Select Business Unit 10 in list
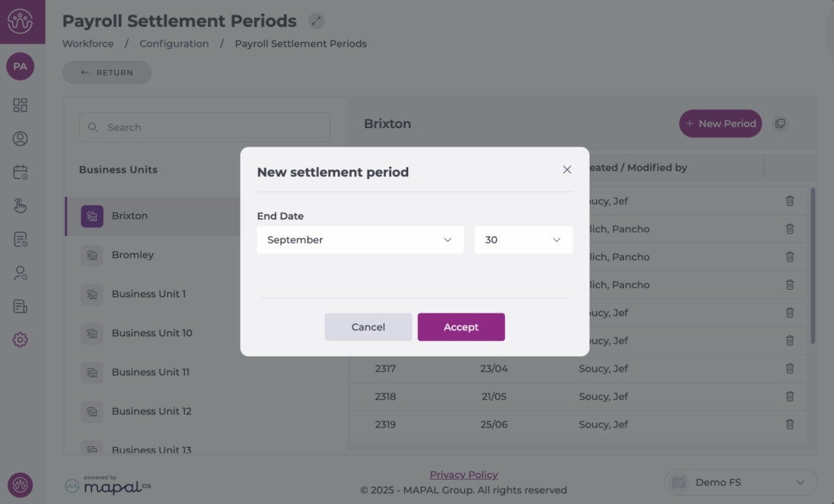This screenshot has width=834, height=504. [154, 333]
